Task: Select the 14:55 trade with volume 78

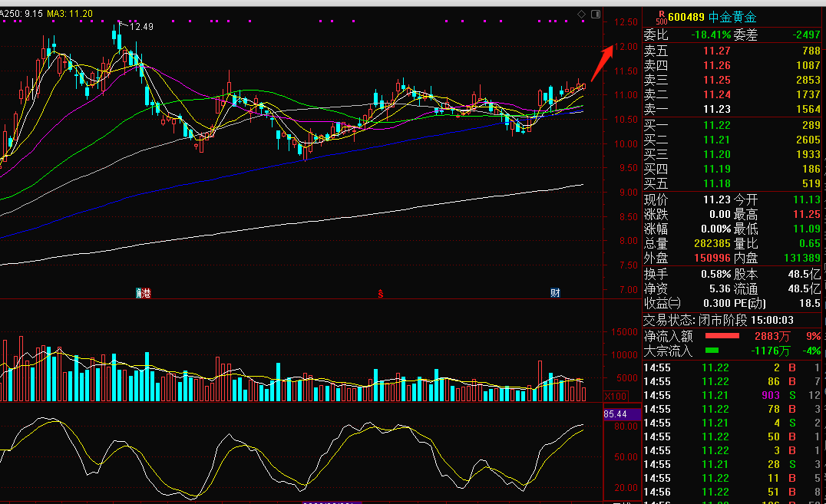Action: [x=732, y=409]
